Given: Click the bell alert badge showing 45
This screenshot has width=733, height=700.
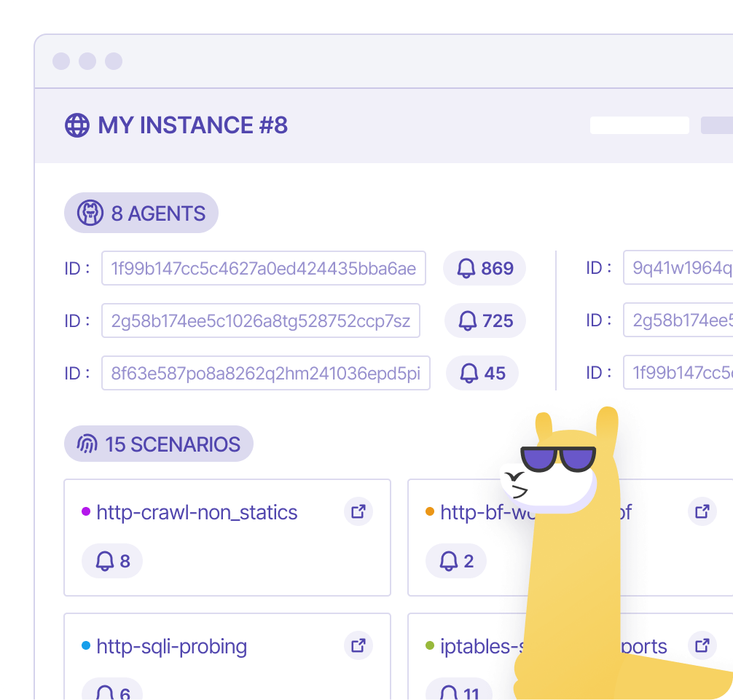Looking at the screenshot, I should click(x=482, y=374).
